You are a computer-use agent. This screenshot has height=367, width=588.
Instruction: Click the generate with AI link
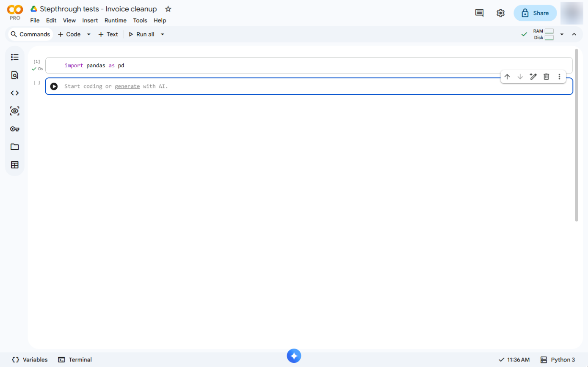point(127,86)
